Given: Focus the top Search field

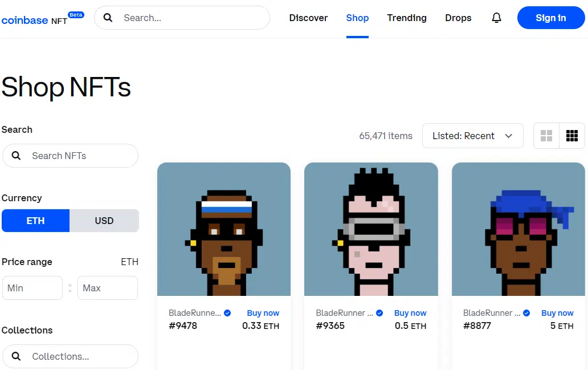Looking at the screenshot, I should pyautogui.click(x=182, y=18).
